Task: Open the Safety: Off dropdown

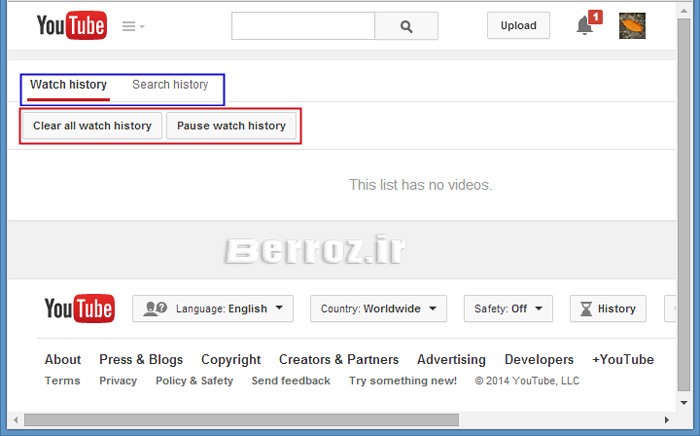Action: pyautogui.click(x=508, y=308)
